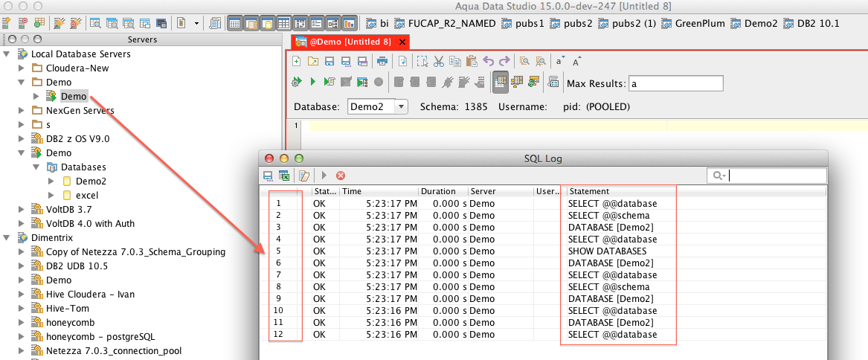
Task: Click the Execute with settings gear icon
Action: 297,82
